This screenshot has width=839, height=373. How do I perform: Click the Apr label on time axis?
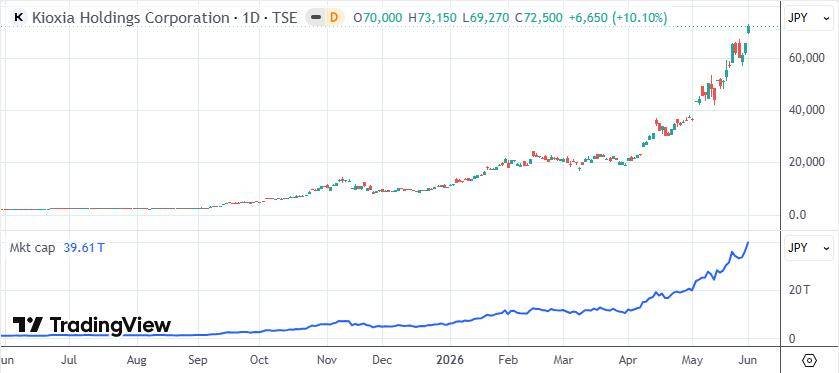pyautogui.click(x=627, y=360)
